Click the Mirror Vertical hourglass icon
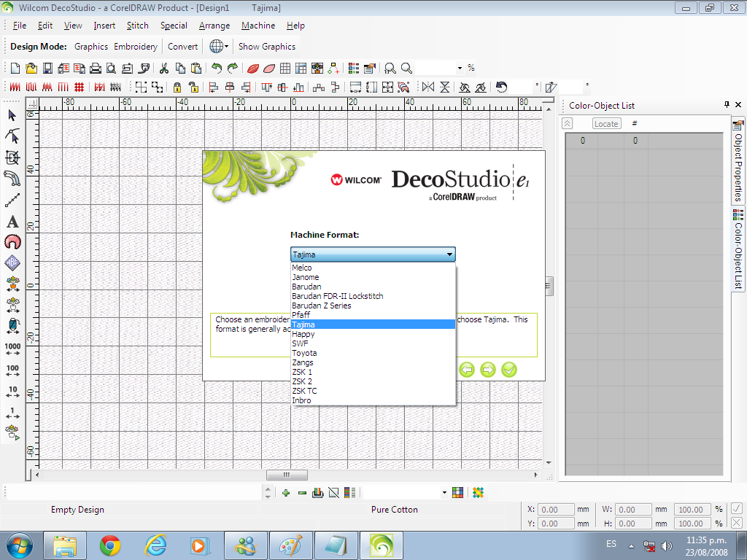The image size is (747, 560). (x=444, y=87)
